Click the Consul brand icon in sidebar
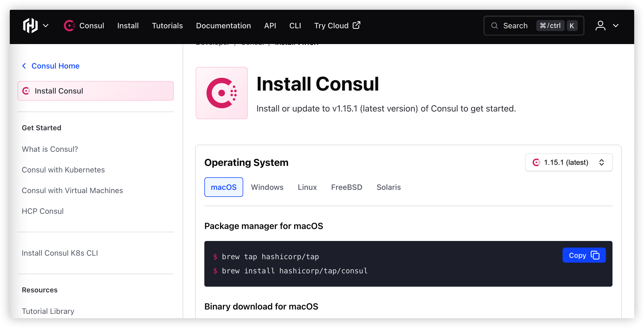This screenshot has height=328, width=644. pyautogui.click(x=27, y=90)
